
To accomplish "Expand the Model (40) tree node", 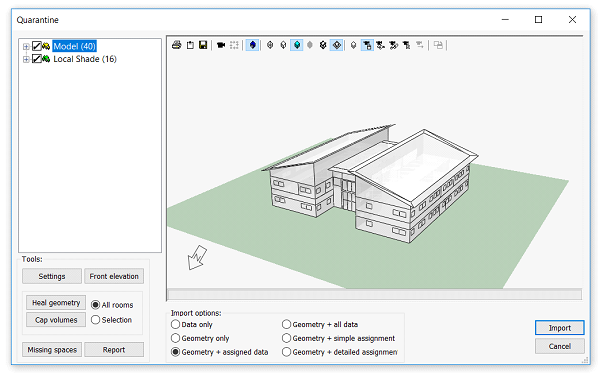I will click(26, 47).
